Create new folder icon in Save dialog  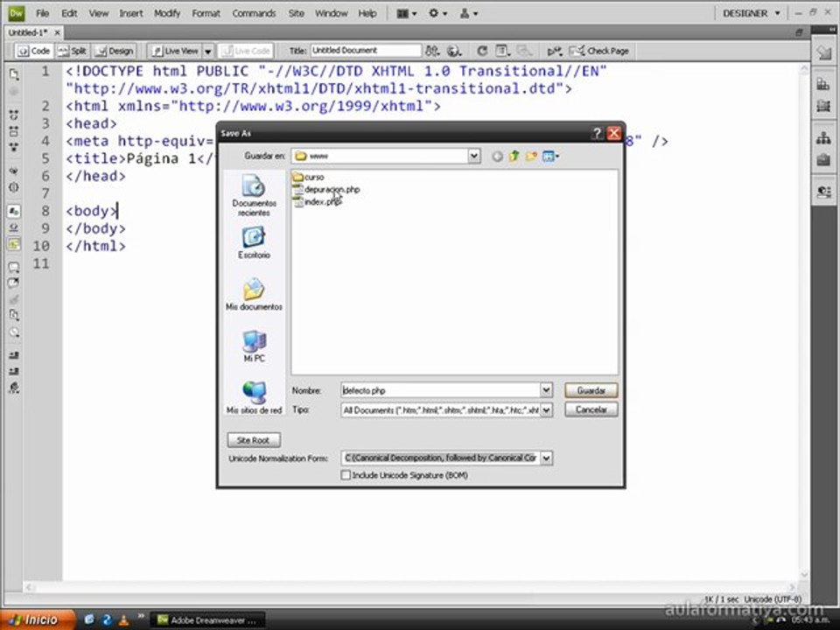click(531, 157)
